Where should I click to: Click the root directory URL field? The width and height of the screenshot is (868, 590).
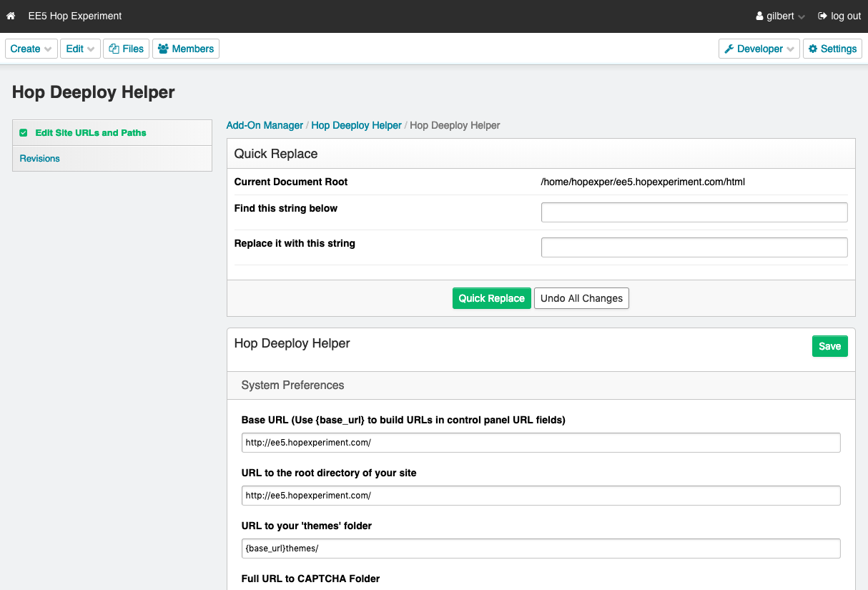coord(541,496)
